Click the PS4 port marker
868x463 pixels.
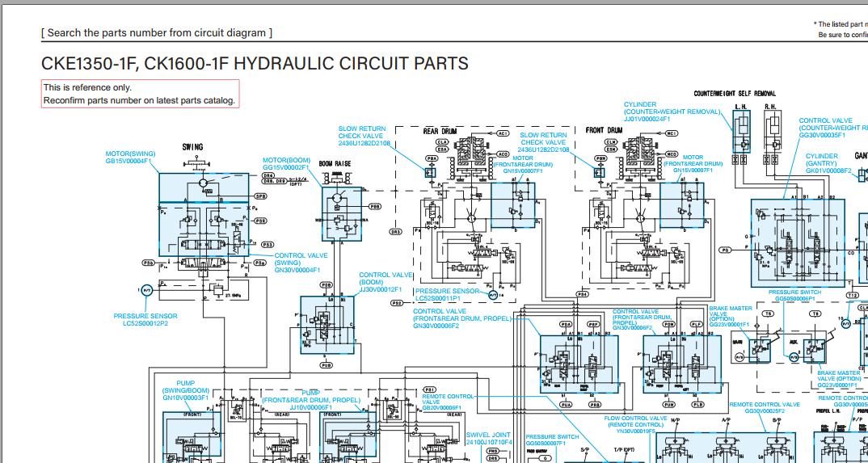click(583, 294)
